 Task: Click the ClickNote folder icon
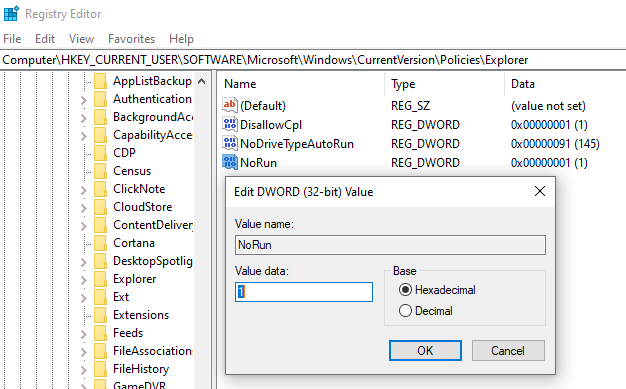(x=101, y=189)
